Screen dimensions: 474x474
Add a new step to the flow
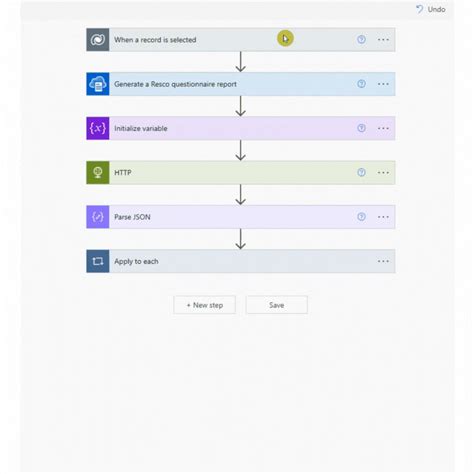tap(205, 305)
